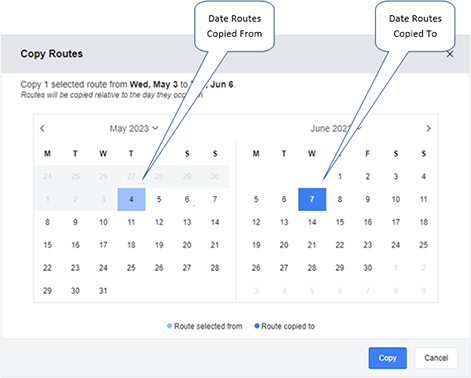471x378 pixels.
Task: Pick June 14 in the June calendar
Action: pyautogui.click(x=312, y=222)
